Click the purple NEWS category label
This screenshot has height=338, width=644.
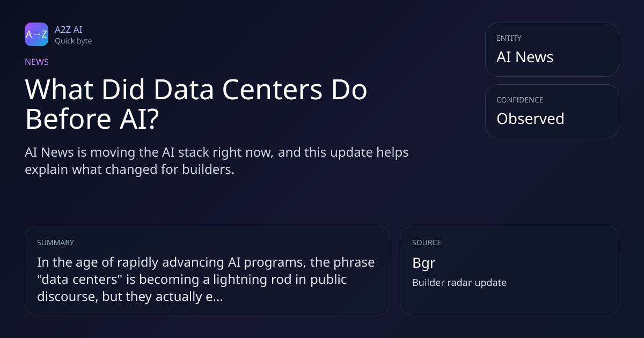tap(36, 62)
